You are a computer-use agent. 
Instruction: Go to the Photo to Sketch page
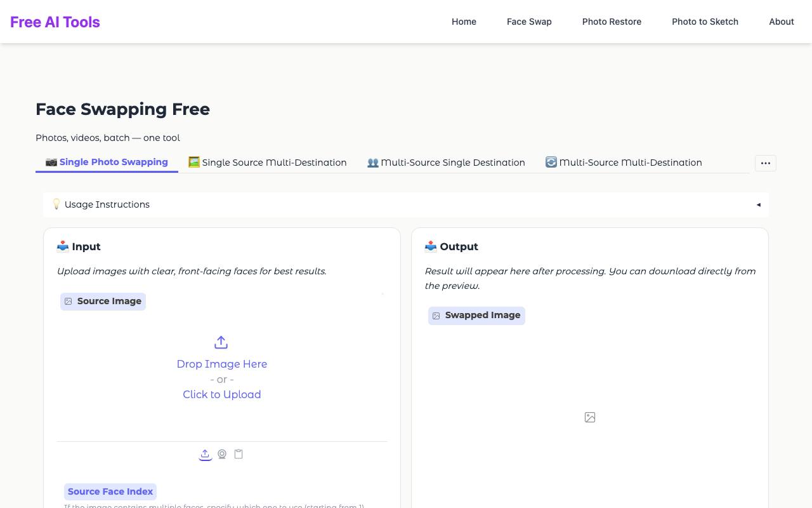pos(705,22)
